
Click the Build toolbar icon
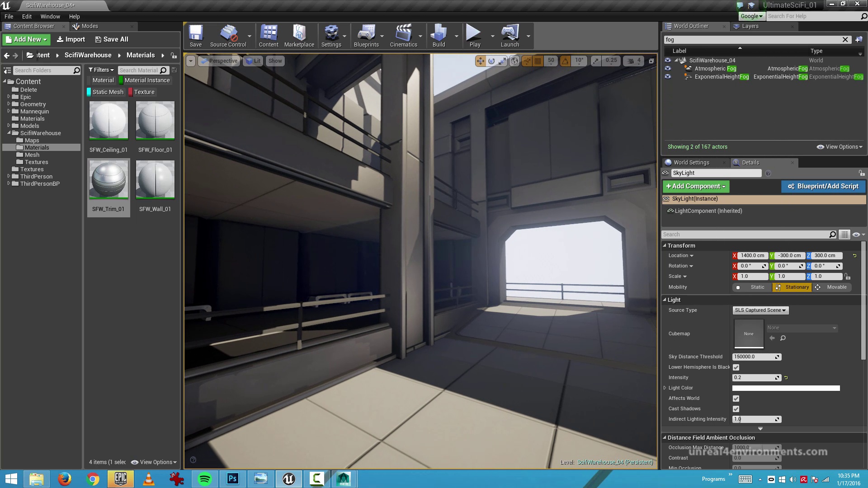point(439,36)
